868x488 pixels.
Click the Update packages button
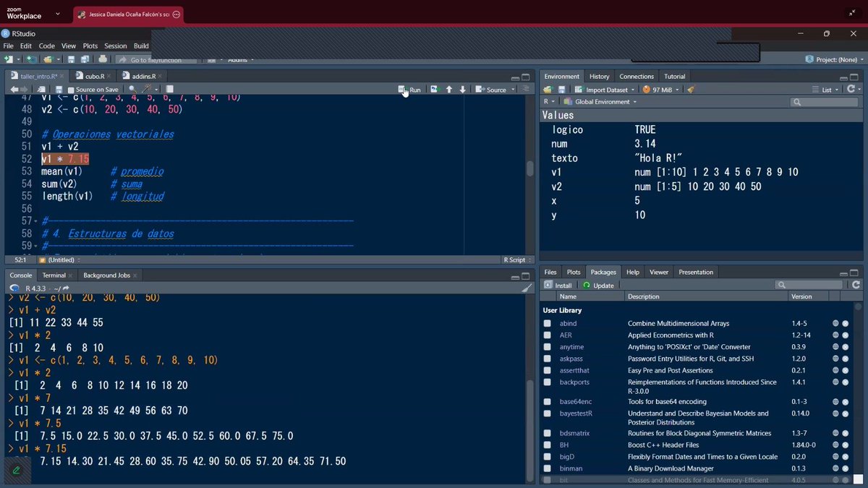tap(599, 286)
